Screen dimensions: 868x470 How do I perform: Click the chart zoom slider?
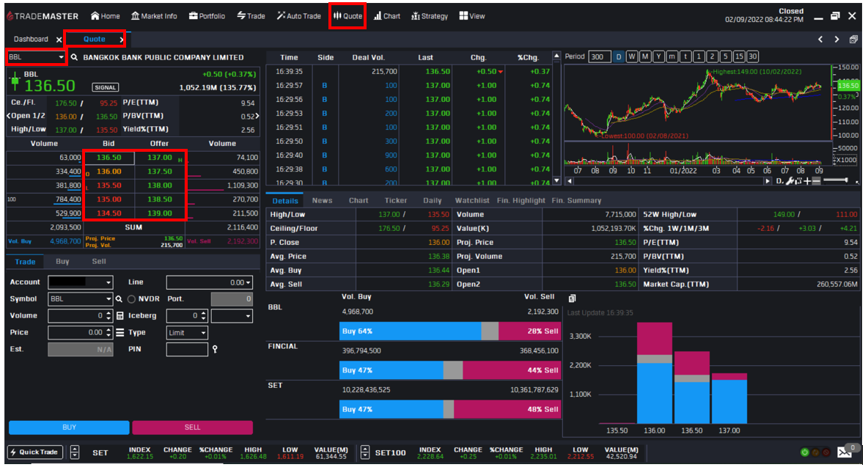click(836, 180)
